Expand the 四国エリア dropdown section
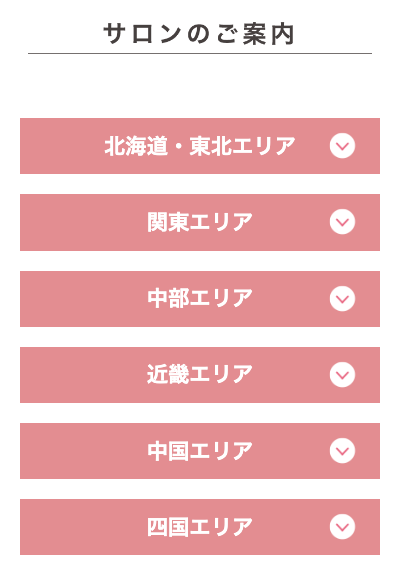This screenshot has height=568, width=399. coord(200,527)
